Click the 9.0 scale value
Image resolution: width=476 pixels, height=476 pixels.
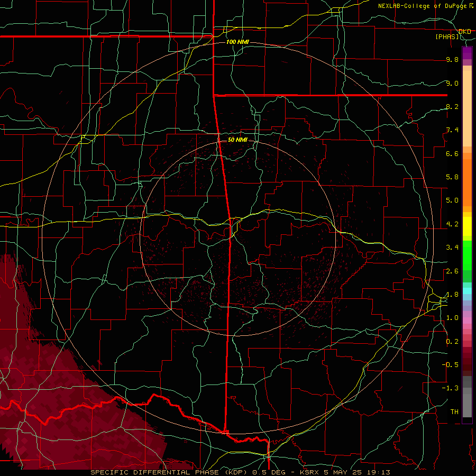(452, 83)
